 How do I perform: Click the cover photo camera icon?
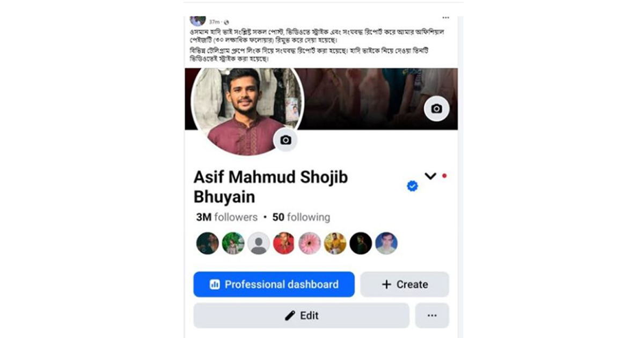[436, 108]
